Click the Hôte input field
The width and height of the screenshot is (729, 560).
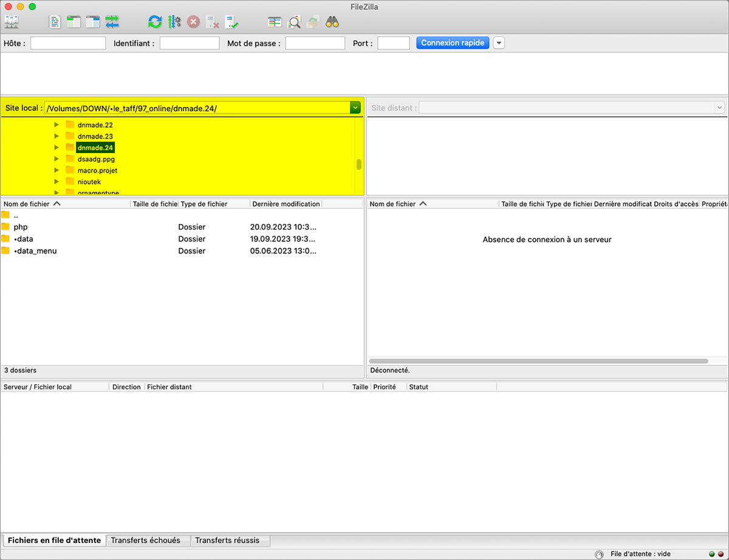(68, 43)
